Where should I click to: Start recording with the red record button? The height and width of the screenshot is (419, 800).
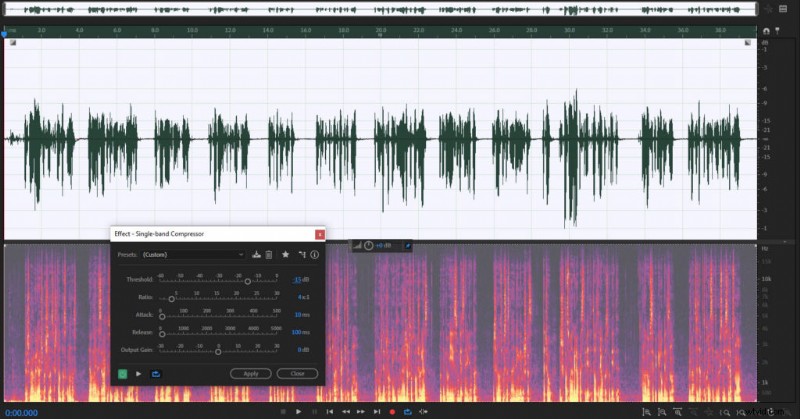coord(392,411)
